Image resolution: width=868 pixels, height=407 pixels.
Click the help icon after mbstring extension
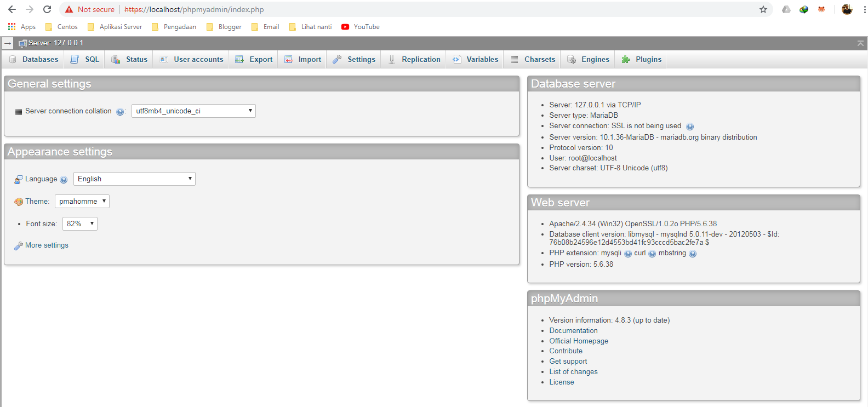tap(693, 254)
